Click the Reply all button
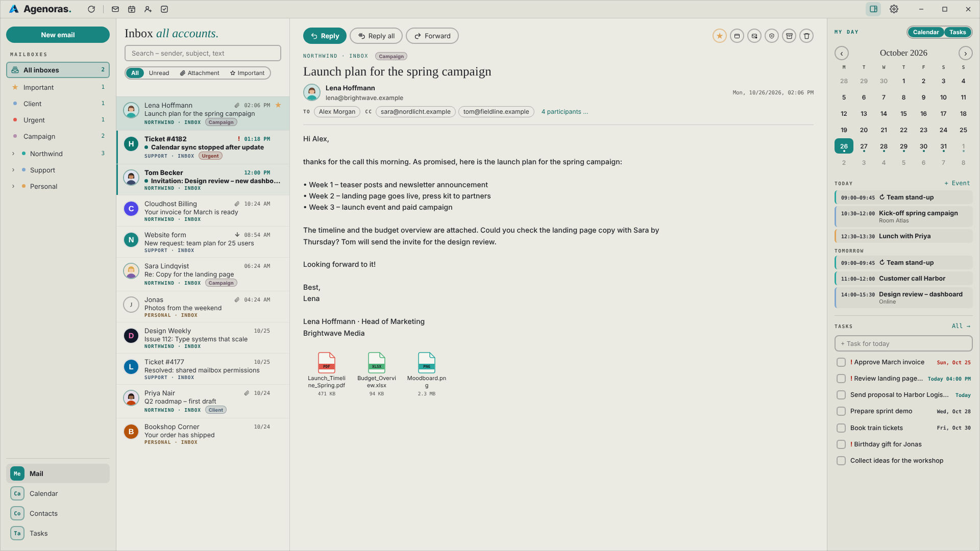The width and height of the screenshot is (980, 551). 376,36
